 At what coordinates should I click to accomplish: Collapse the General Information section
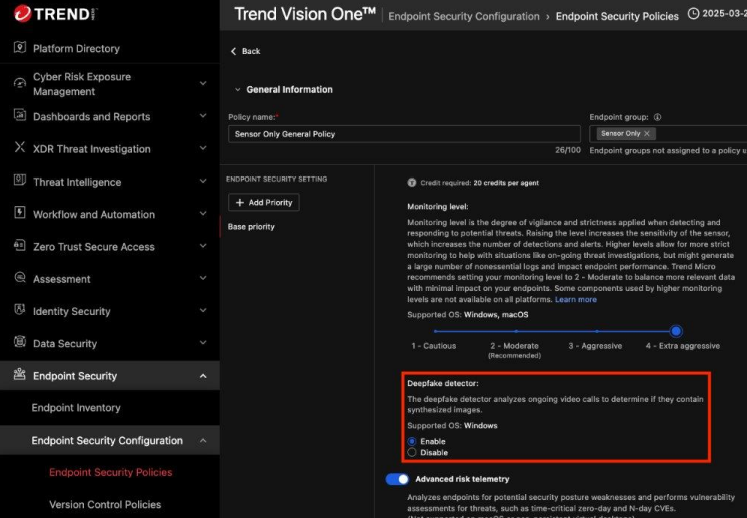tap(237, 90)
